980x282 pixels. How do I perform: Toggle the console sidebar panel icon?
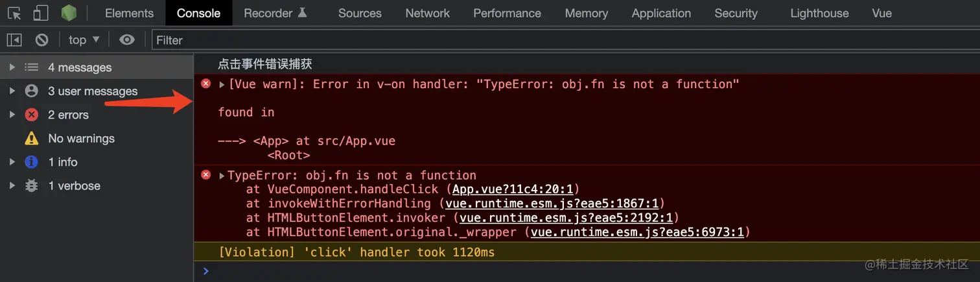tap(14, 40)
